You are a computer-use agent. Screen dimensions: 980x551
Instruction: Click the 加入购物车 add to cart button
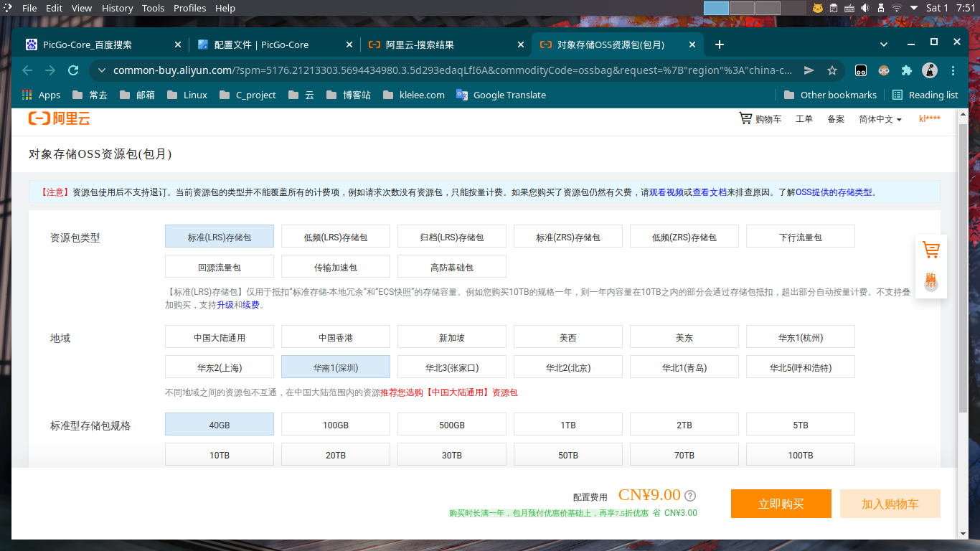(x=890, y=504)
